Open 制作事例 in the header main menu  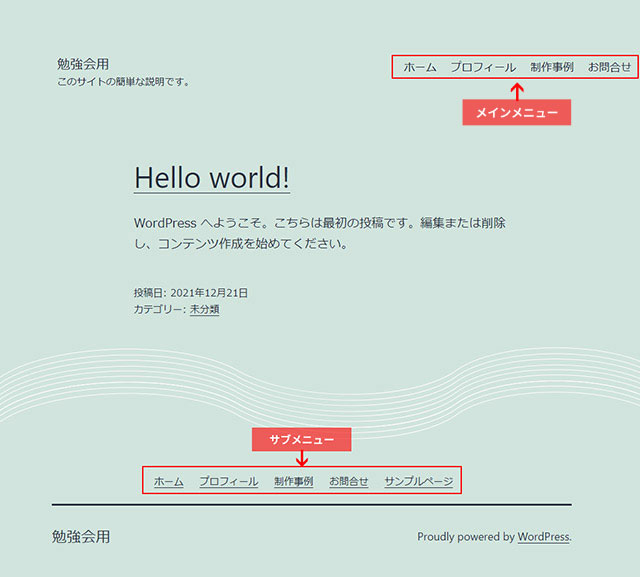(x=552, y=67)
